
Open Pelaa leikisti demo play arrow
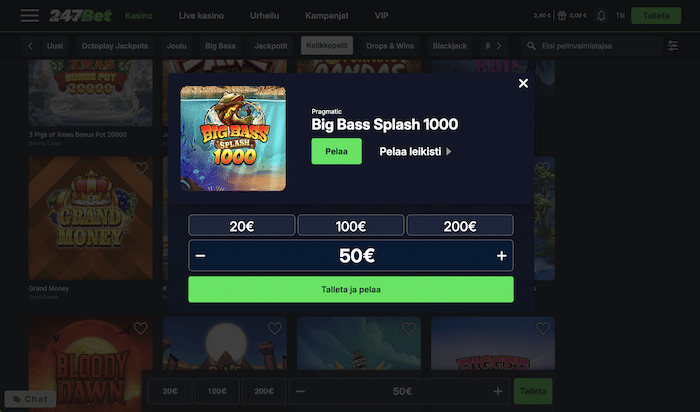(449, 152)
